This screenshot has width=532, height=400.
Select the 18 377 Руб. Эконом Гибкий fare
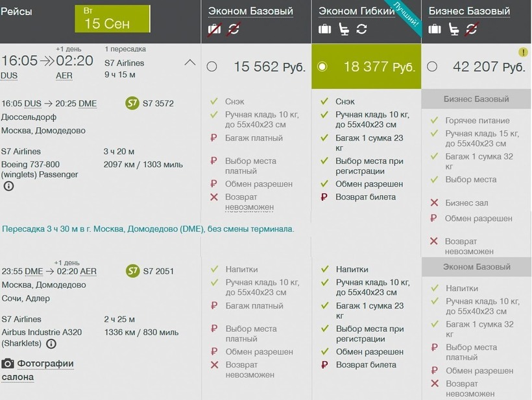pos(322,66)
